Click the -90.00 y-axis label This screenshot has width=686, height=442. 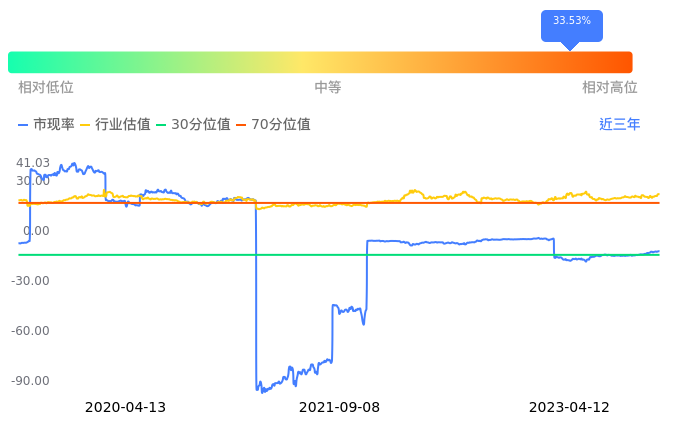[33, 381]
